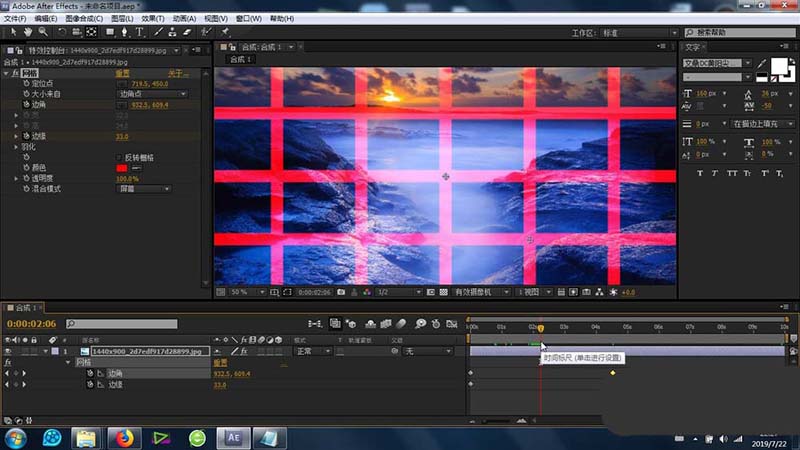Expand the 透明度 property
The height and width of the screenshot is (450, 800).
click(16, 179)
